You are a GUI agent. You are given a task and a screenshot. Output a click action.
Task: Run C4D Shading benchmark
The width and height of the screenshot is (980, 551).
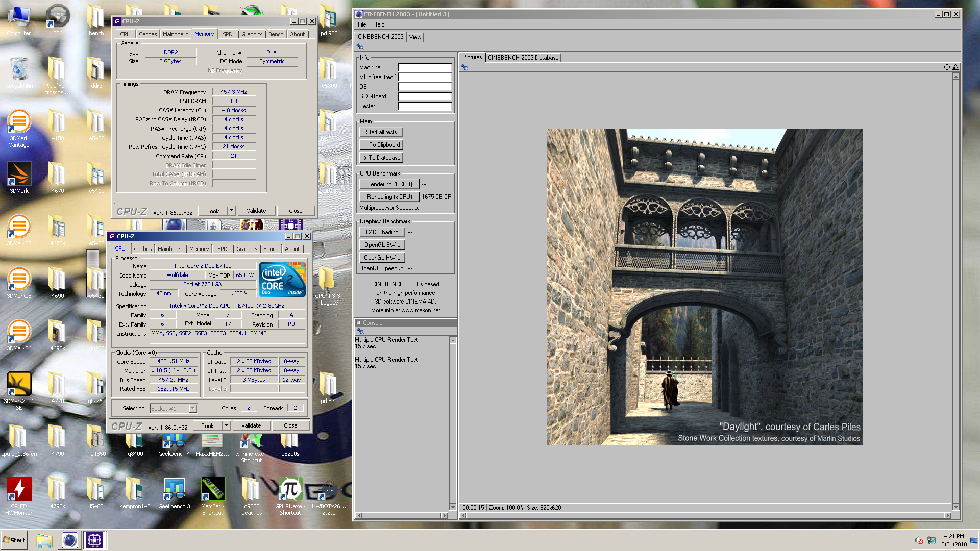382,232
